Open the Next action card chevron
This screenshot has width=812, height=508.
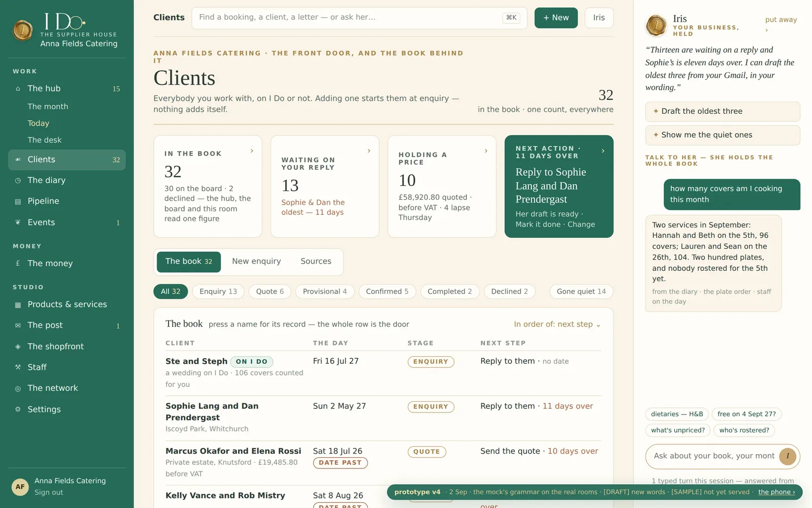click(603, 151)
